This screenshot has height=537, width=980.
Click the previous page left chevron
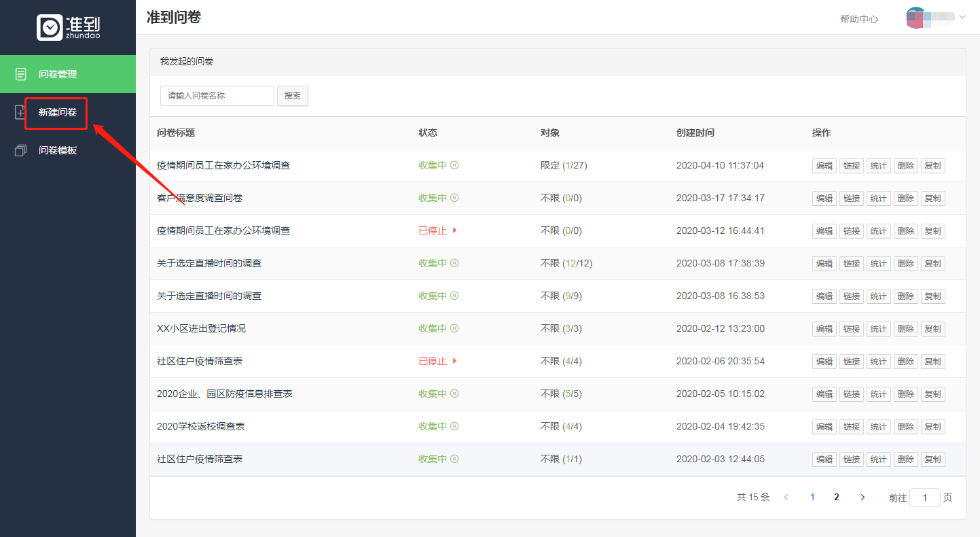click(786, 498)
